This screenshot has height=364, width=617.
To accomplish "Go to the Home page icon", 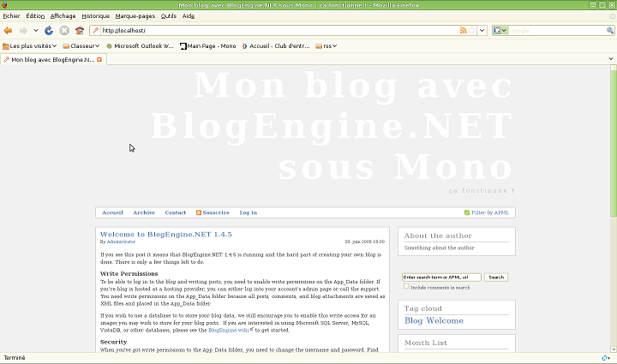I will click(79, 31).
